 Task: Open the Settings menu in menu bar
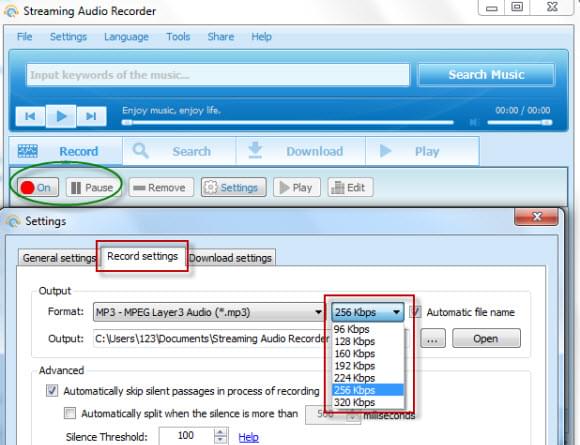click(x=68, y=37)
